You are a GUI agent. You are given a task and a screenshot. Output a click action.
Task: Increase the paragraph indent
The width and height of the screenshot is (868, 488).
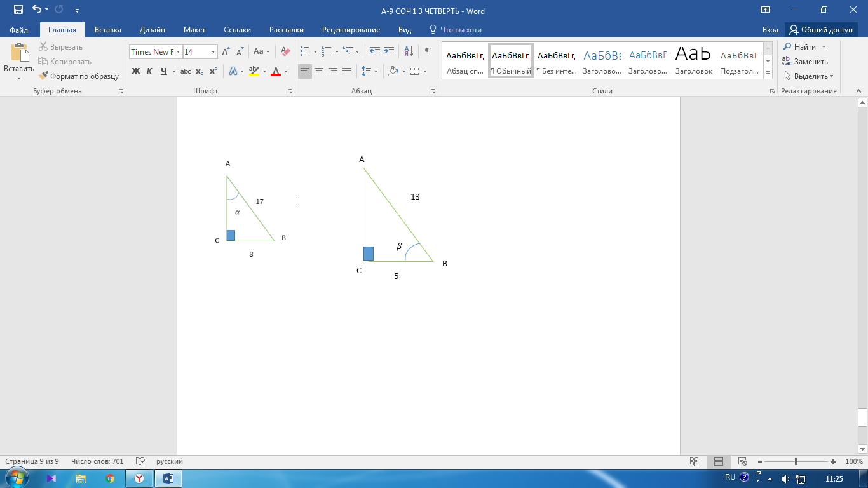tap(389, 52)
